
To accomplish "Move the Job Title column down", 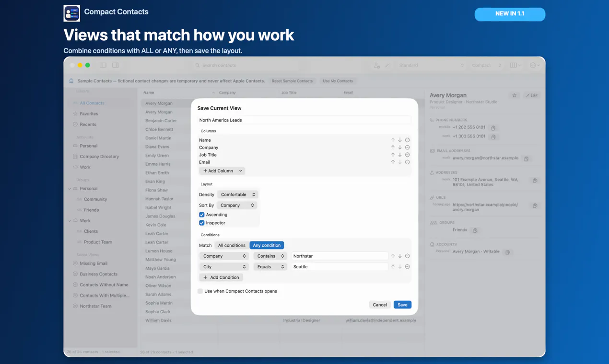I will point(400,155).
